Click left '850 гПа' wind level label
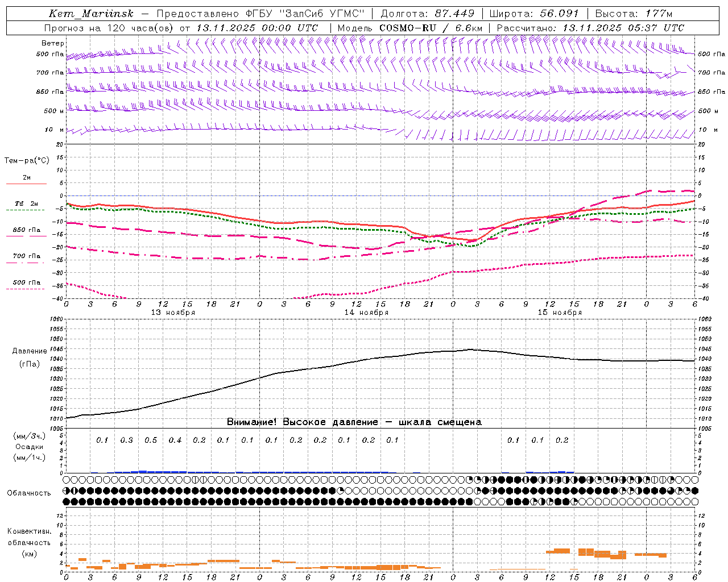728x582 pixels. (x=50, y=92)
